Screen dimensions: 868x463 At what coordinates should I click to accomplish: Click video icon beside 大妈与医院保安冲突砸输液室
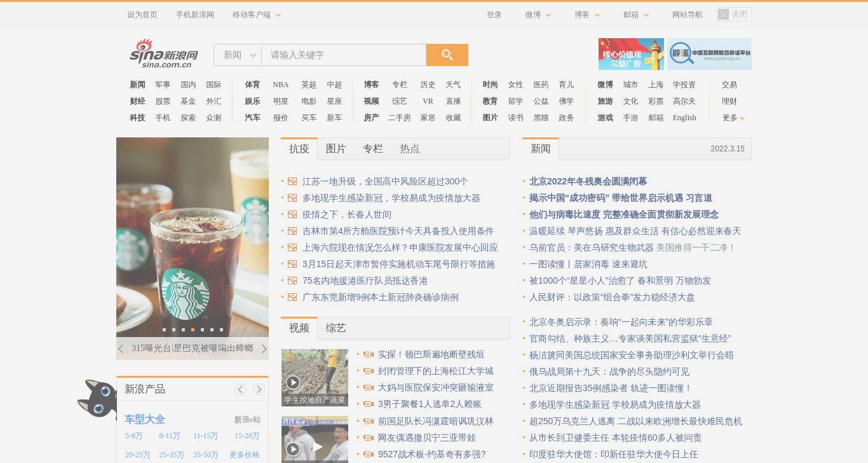pos(368,387)
